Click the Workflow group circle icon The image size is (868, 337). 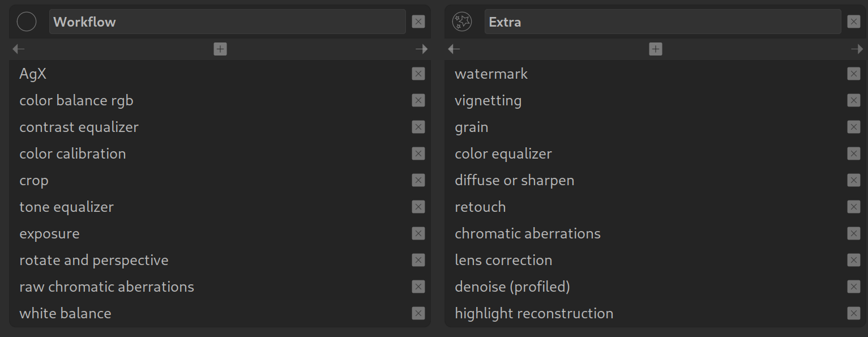(27, 22)
